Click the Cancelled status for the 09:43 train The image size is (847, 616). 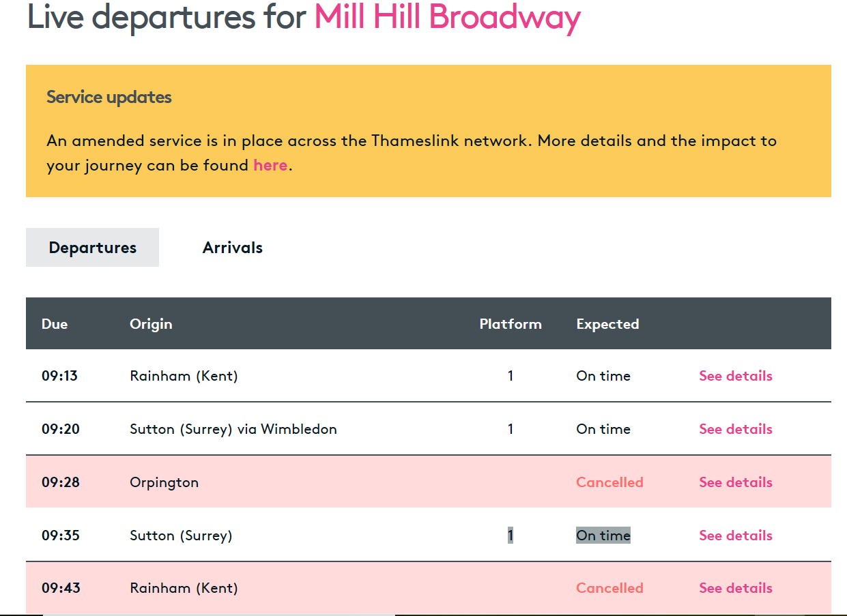[x=609, y=588]
